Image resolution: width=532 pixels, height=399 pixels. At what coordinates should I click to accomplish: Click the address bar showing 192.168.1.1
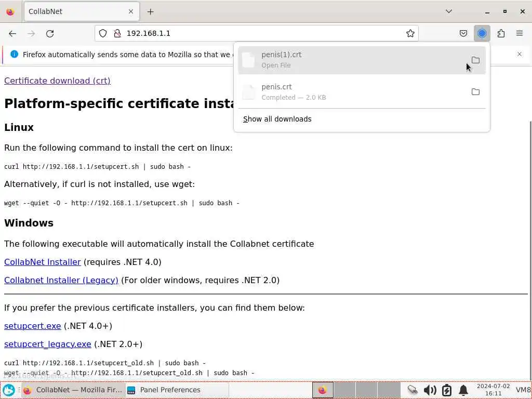pyautogui.click(x=257, y=33)
